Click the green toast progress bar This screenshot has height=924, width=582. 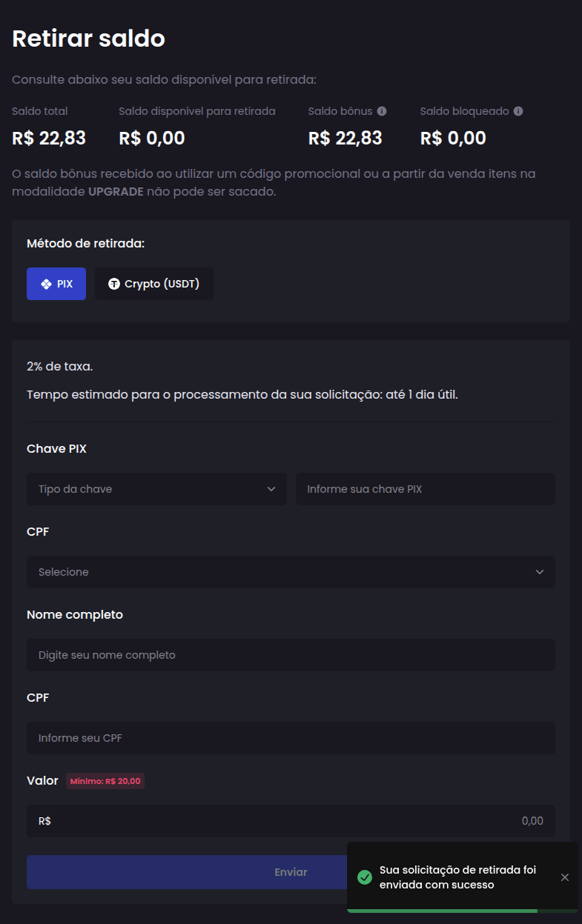[442, 910]
